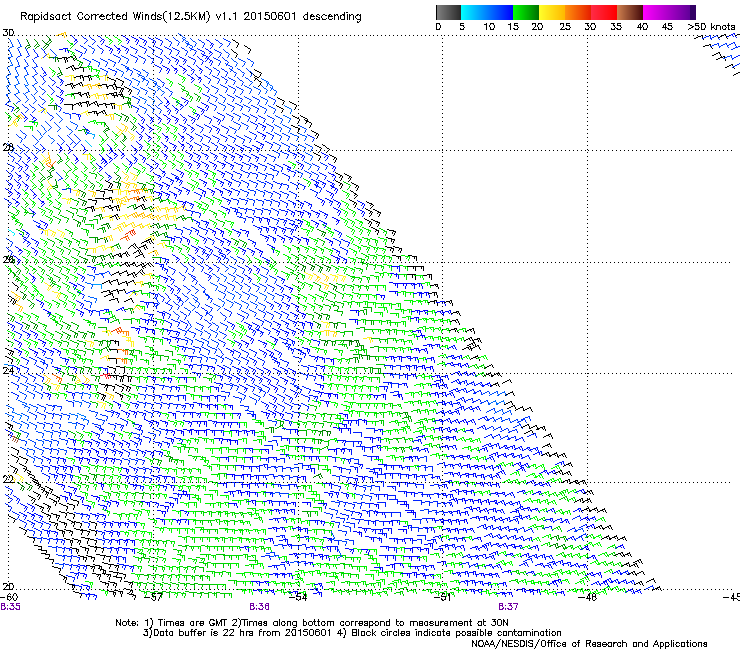The image size is (740, 650).
Task: Click the brown 35-40 knots legend swatch
Action: 630,12
